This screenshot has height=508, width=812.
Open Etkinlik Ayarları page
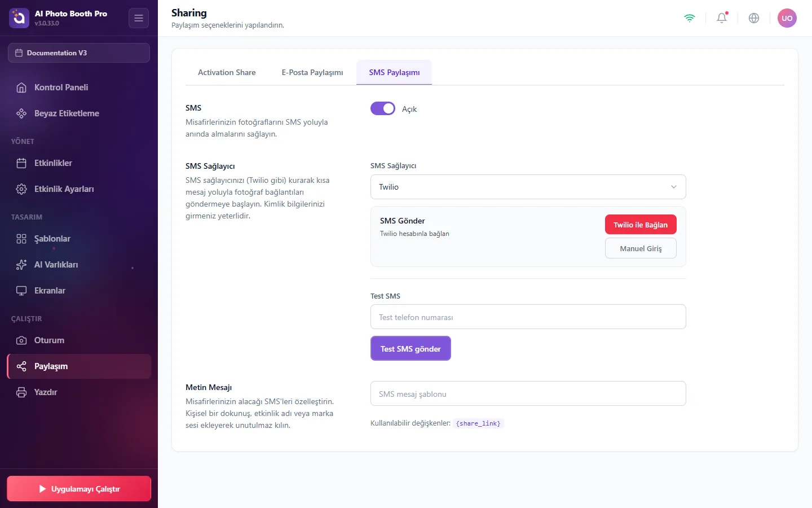(x=79, y=189)
